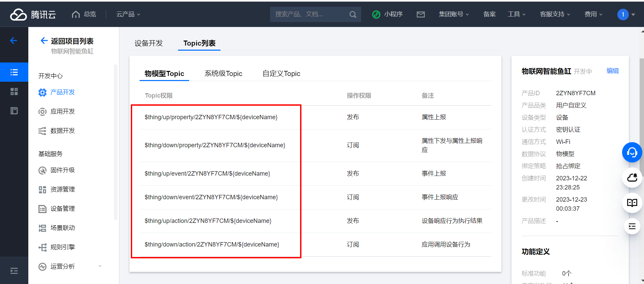Select the 自定义Topic tab
Screen dimensions: 644x284
coord(281,74)
